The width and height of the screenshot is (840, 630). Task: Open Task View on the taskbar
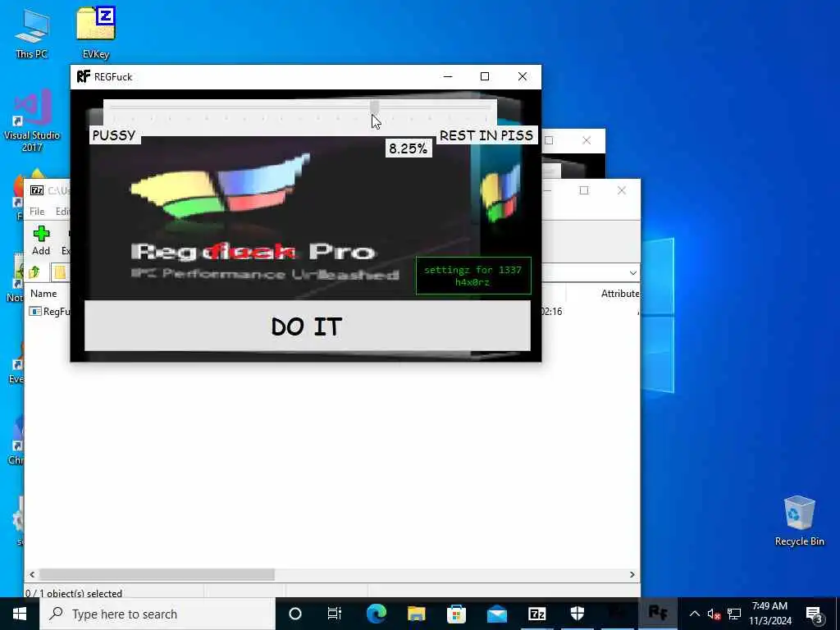tap(335, 614)
